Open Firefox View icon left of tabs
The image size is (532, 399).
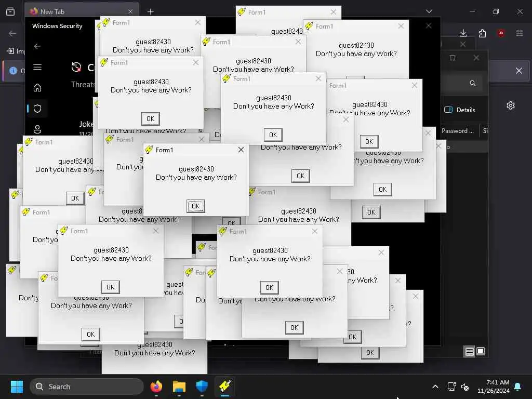pyautogui.click(x=10, y=11)
